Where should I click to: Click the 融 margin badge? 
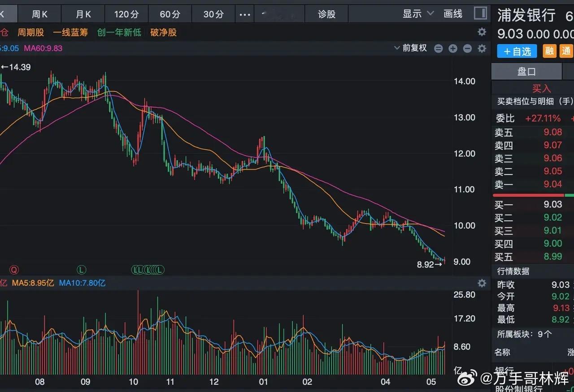(549, 52)
